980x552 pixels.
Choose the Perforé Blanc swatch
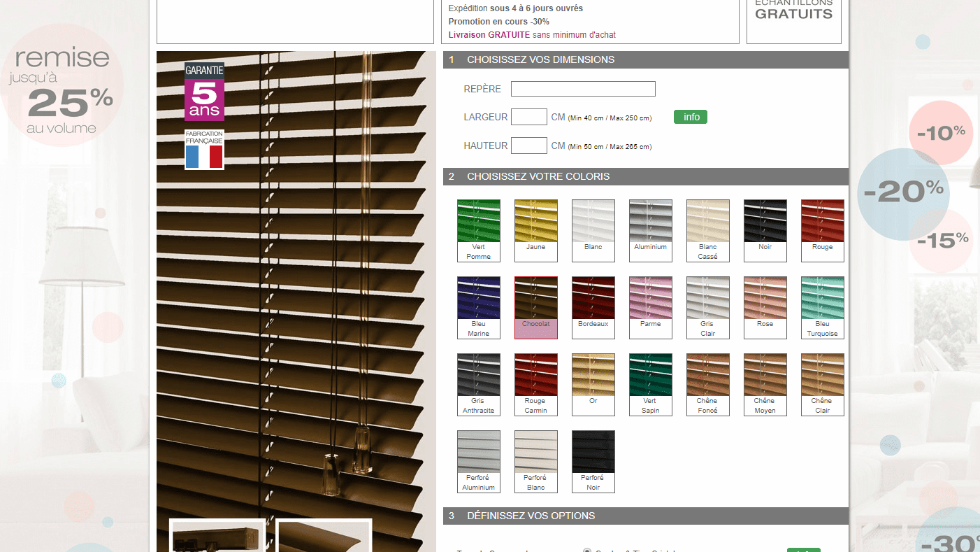(x=536, y=462)
